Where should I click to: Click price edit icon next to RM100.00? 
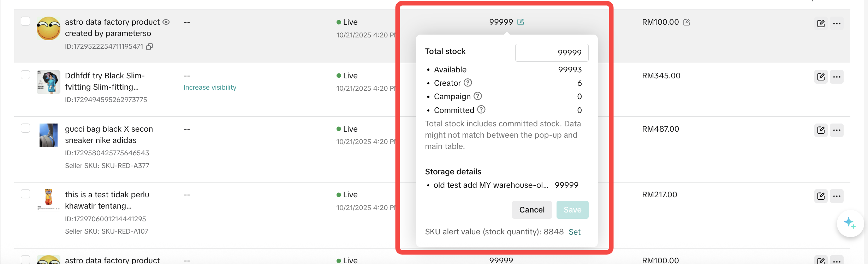pos(686,22)
